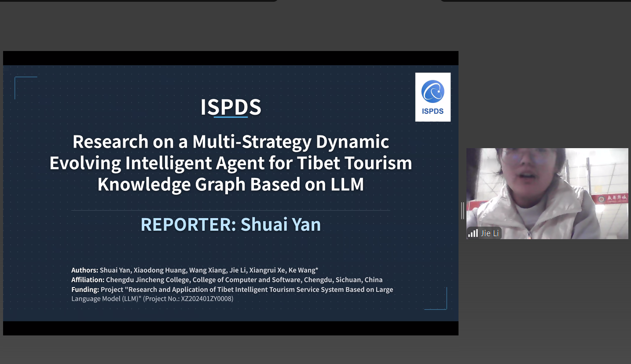Click the ISPDS circular blue emblem
Screen dimensions: 631x364
pyautogui.click(x=433, y=91)
